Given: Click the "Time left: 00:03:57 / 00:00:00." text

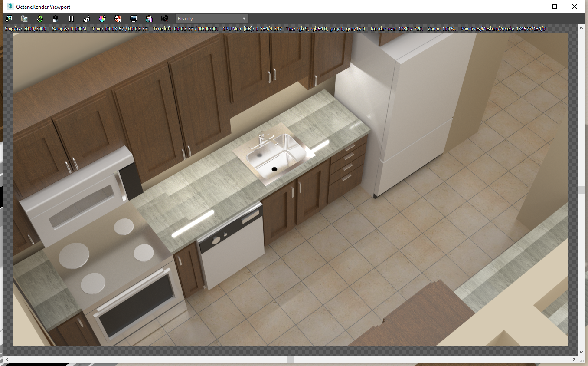Looking at the screenshot, I should click(186, 29).
